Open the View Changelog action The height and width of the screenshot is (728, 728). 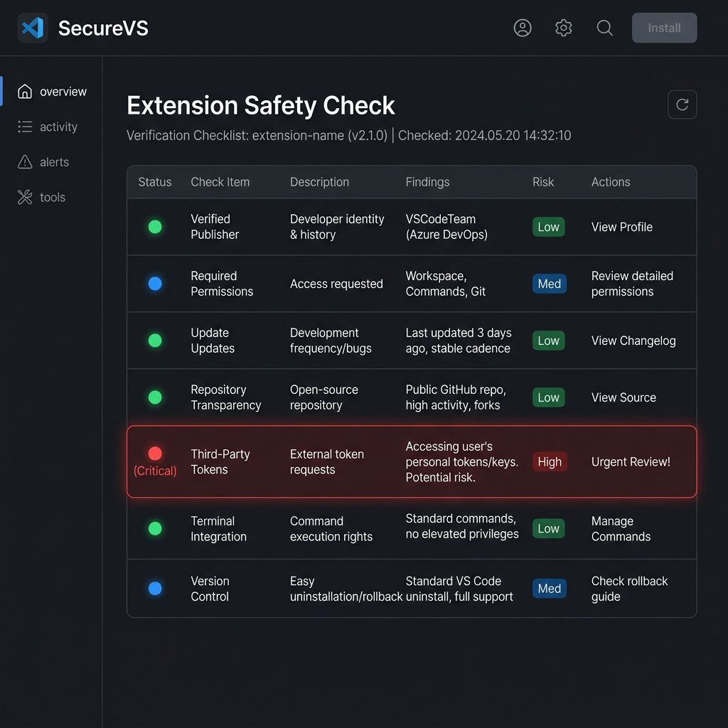(633, 341)
